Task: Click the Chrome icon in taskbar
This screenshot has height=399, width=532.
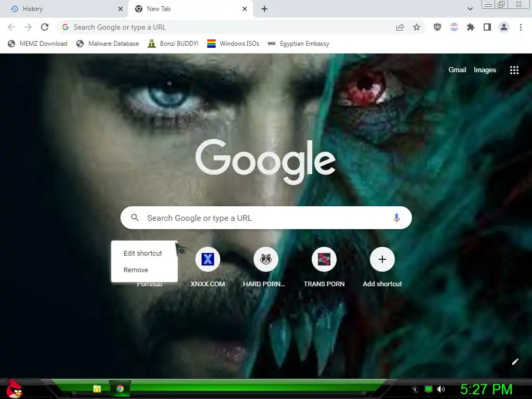Action: (x=120, y=389)
